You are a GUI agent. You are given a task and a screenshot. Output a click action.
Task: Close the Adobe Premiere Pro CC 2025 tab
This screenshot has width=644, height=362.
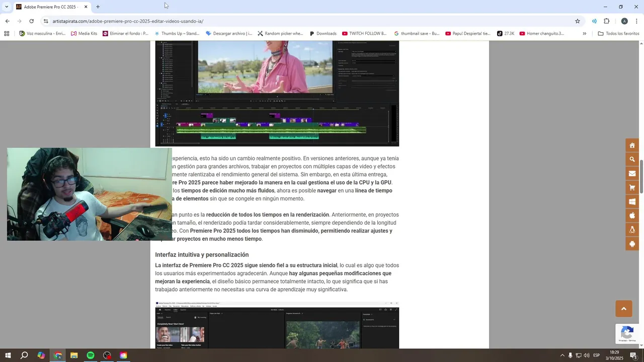(86, 7)
